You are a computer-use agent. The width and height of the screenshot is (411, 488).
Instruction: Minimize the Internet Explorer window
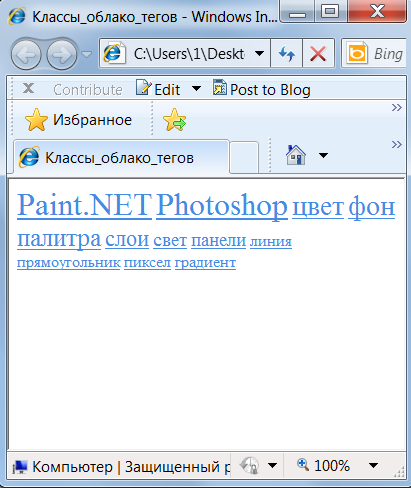(297, 12)
